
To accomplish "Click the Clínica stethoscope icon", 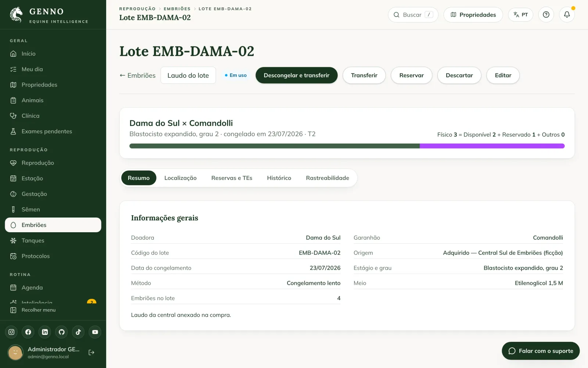I will [13, 116].
